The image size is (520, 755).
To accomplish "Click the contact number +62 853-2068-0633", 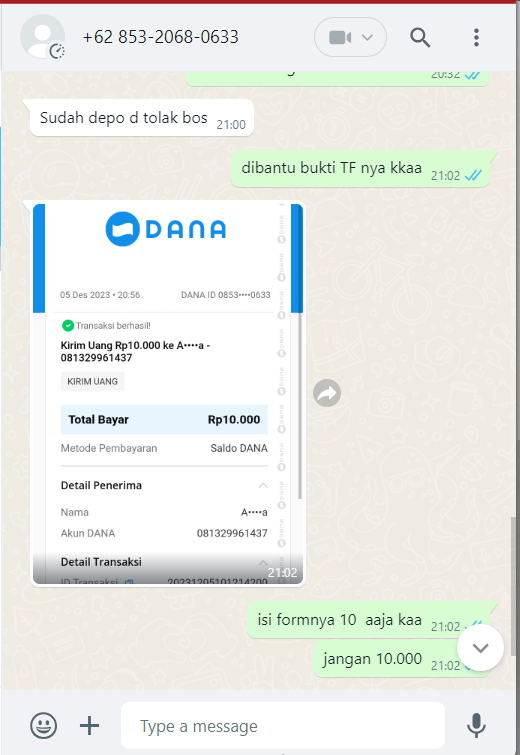I will (161, 37).
